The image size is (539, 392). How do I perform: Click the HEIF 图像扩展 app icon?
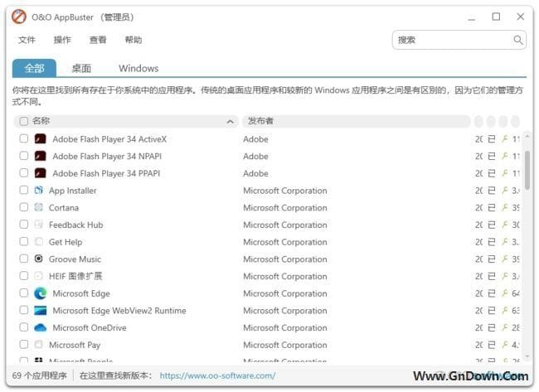coord(38,275)
